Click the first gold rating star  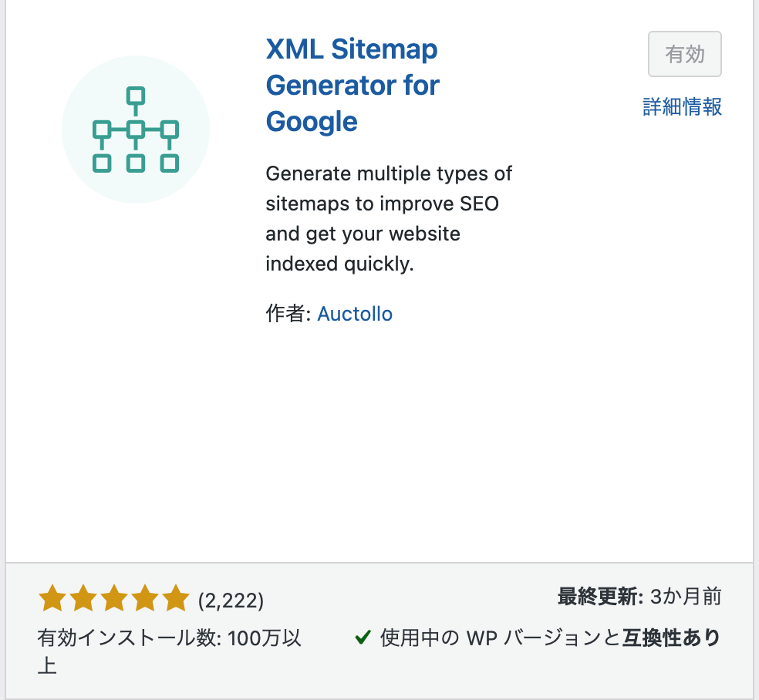tap(52, 598)
